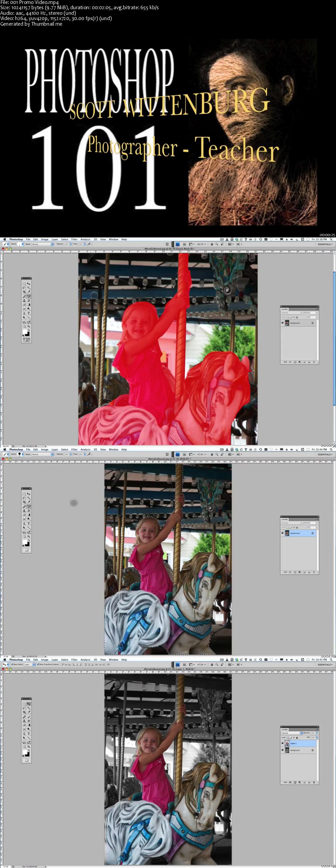Select the Gradient tool in the 10:45 PM frame
Viewport: 336px width, 868px height.
click(29, 725)
